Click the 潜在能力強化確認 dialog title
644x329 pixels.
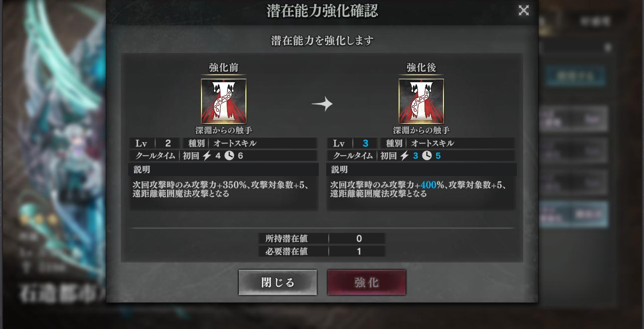[322, 11]
